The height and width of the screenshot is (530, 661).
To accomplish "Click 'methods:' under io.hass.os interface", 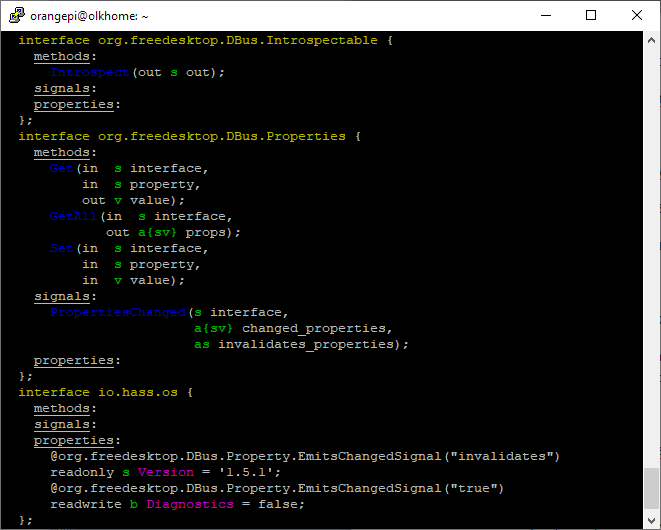I will pos(65,409).
